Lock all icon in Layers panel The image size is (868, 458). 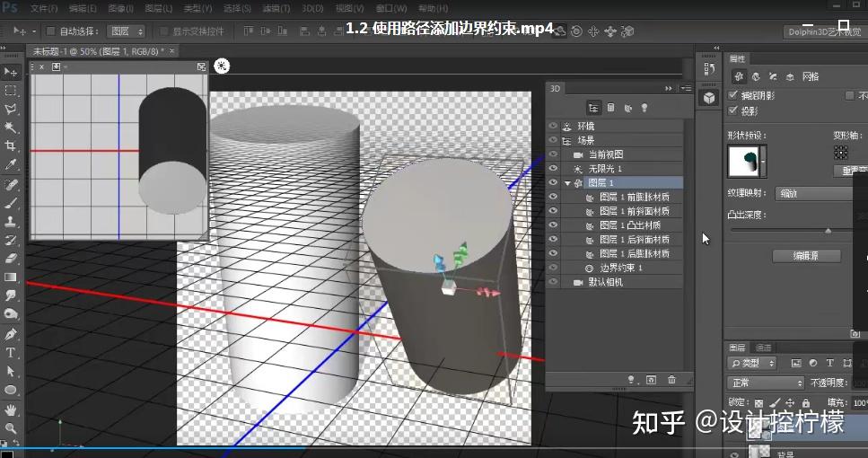pos(806,402)
